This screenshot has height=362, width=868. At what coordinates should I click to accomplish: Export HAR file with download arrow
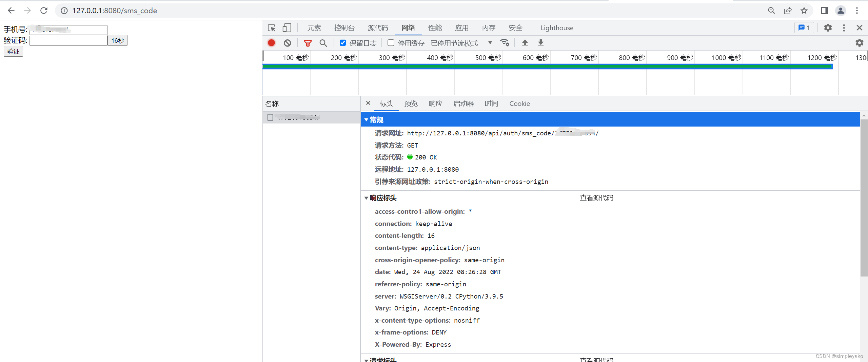[541, 43]
